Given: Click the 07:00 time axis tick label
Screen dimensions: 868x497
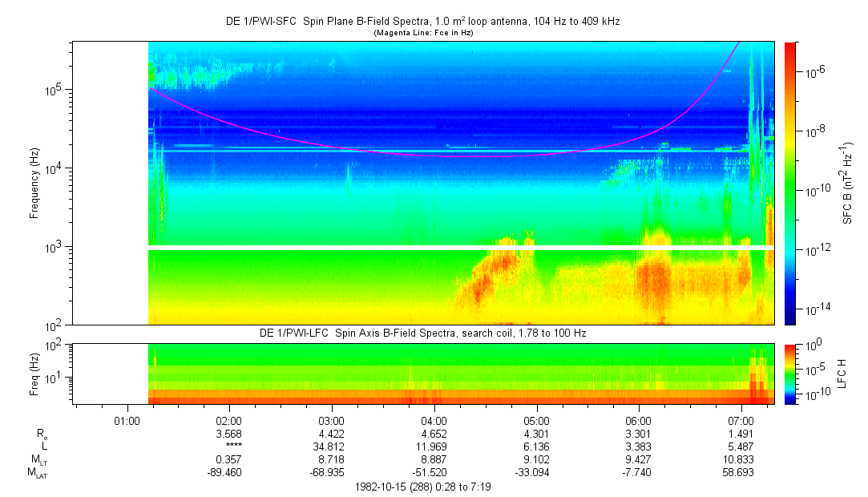Looking at the screenshot, I should point(742,419).
